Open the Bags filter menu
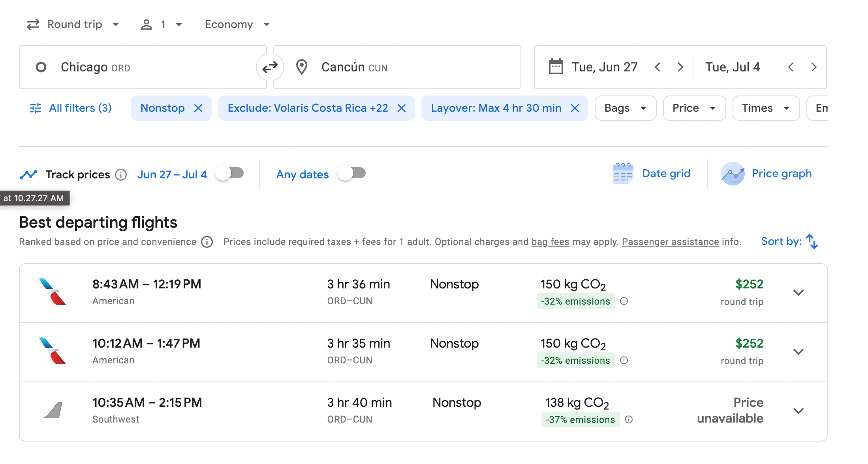 coord(625,108)
